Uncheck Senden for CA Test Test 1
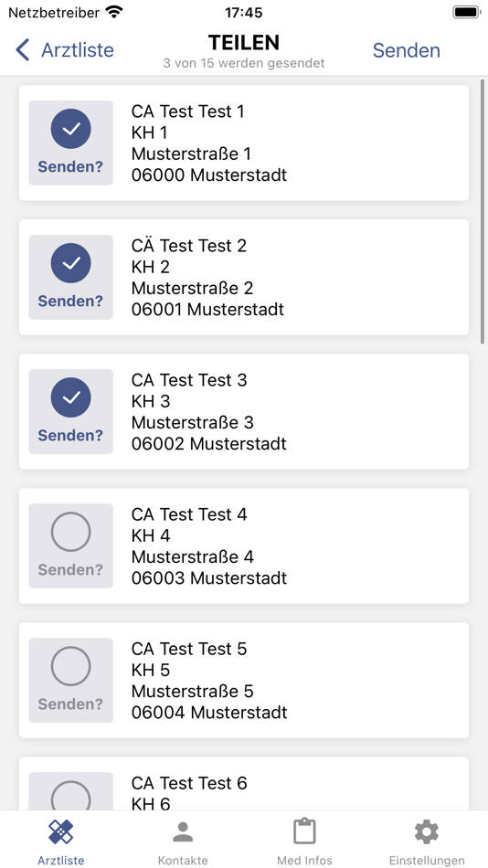The height and width of the screenshot is (868, 488). [x=71, y=143]
